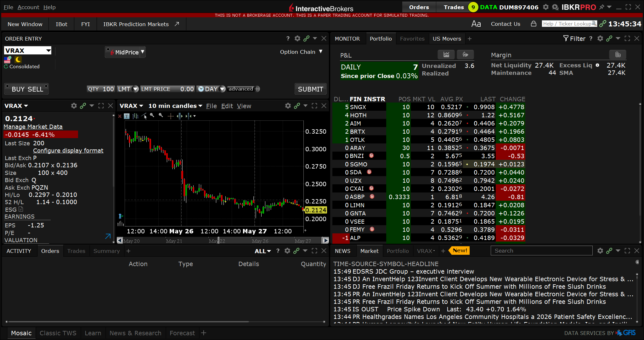Click the news Search input field
Screen dimensions: 644x340
541,251
